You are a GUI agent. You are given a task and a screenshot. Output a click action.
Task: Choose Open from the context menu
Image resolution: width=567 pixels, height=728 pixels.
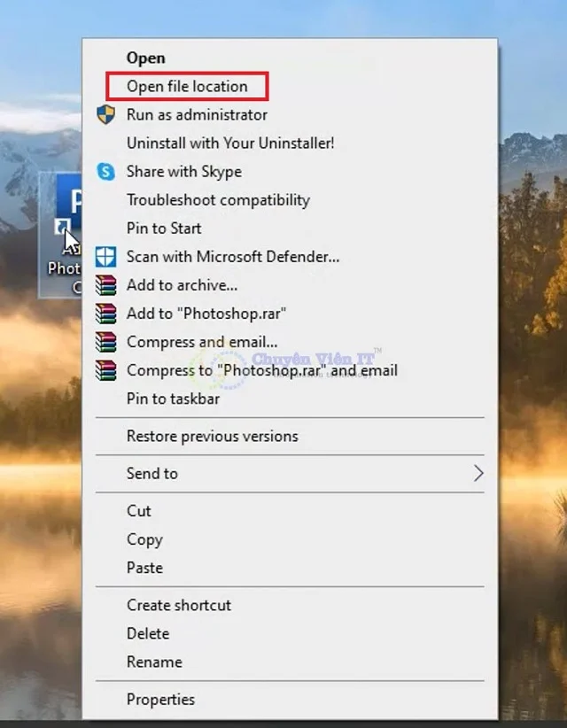146,58
